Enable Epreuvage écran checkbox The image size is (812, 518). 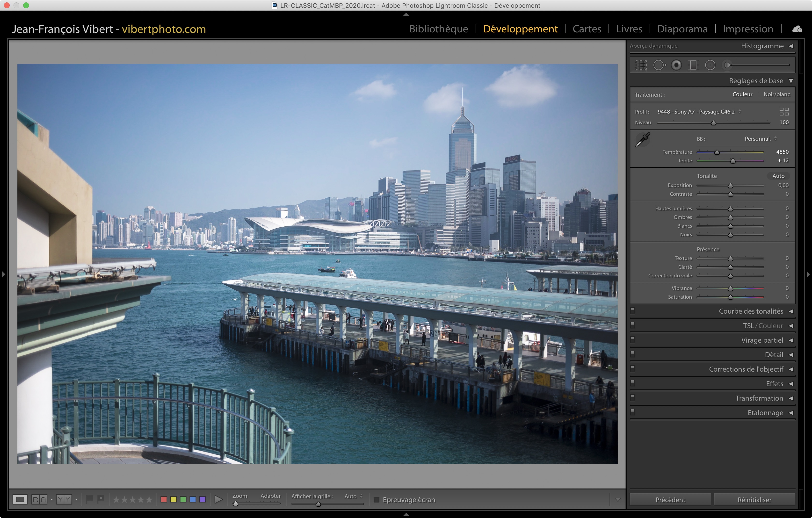point(376,499)
